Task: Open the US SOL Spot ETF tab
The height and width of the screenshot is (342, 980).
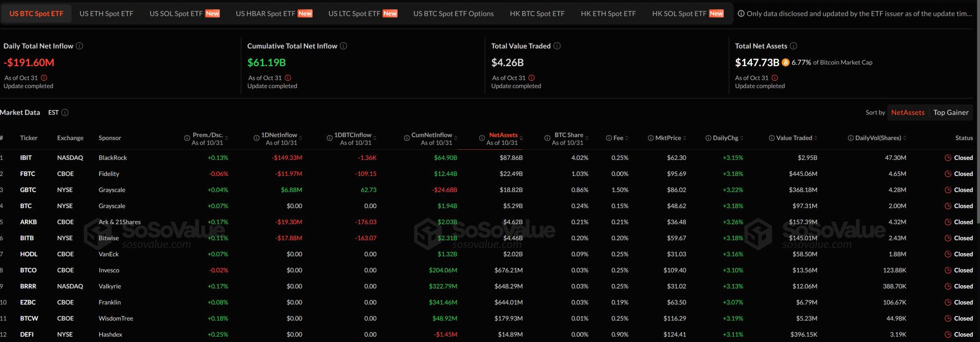Action: click(185, 13)
